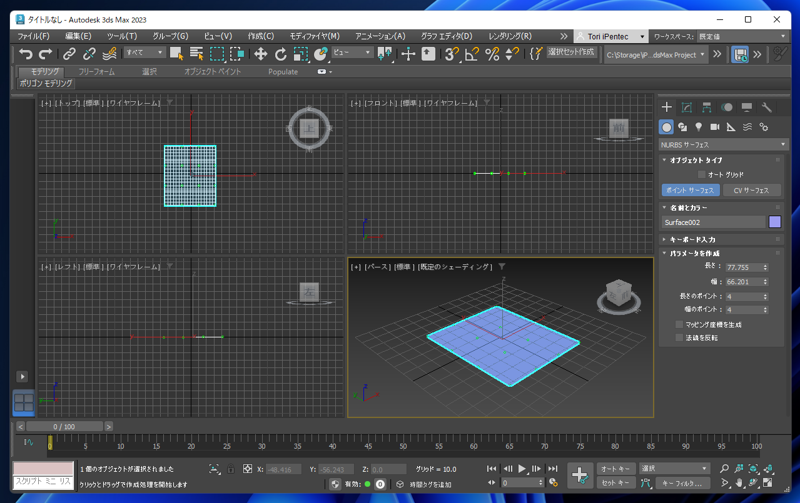
Task: Collapse the パラメータを作成 rollout
Action: [x=694, y=253]
